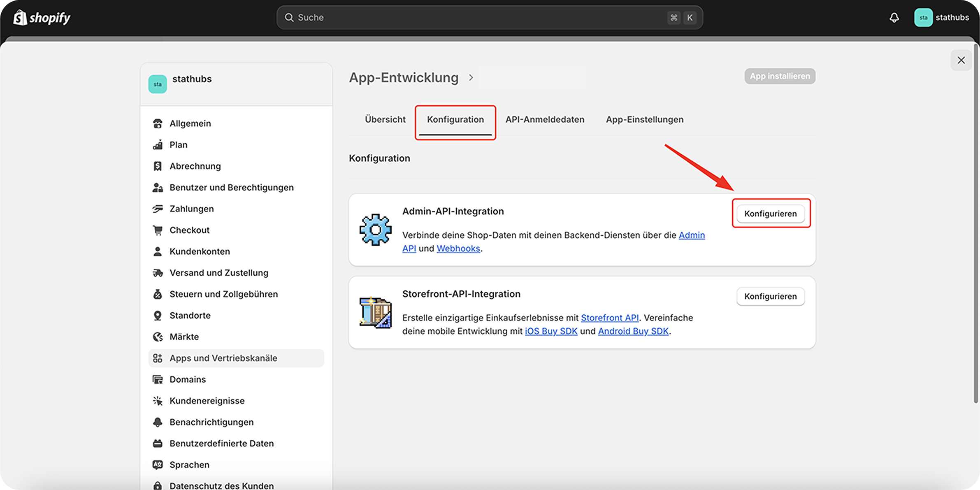This screenshot has height=490, width=980.
Task: Click the Standorte pin icon
Action: [x=158, y=316]
